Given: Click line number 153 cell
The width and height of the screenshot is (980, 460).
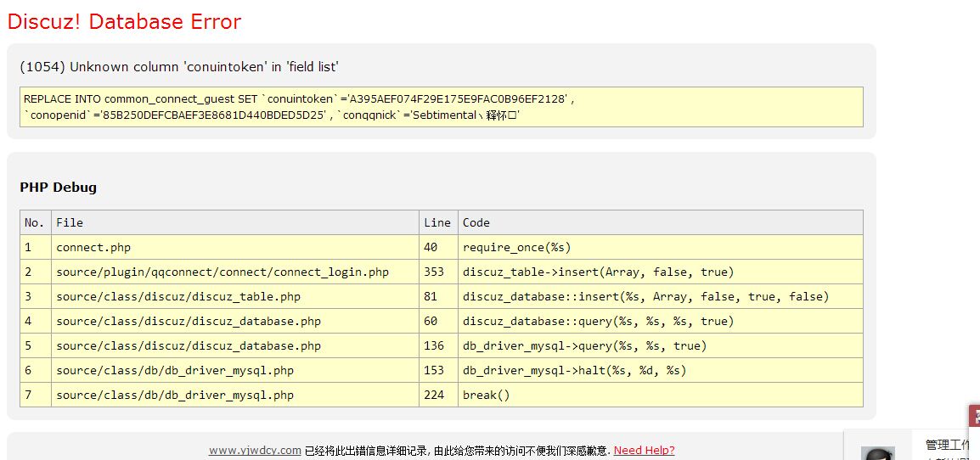Looking at the screenshot, I should pyautogui.click(x=438, y=371).
